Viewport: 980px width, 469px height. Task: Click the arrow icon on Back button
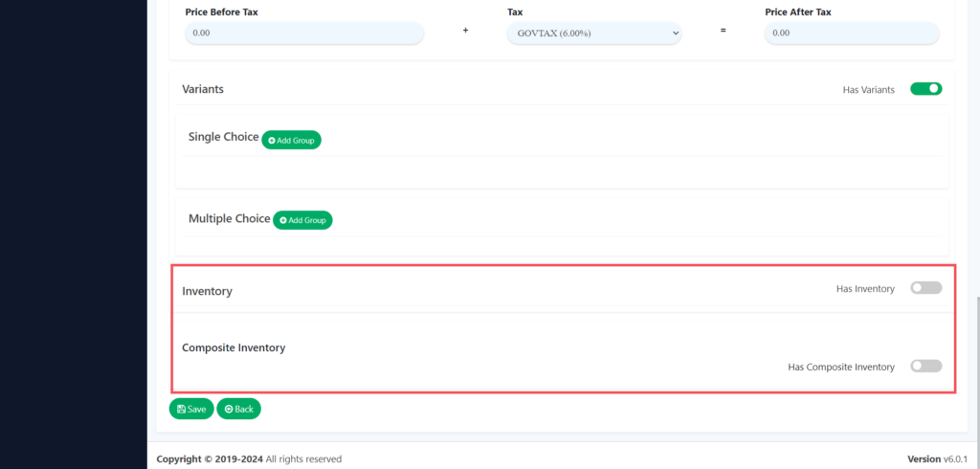(229, 410)
